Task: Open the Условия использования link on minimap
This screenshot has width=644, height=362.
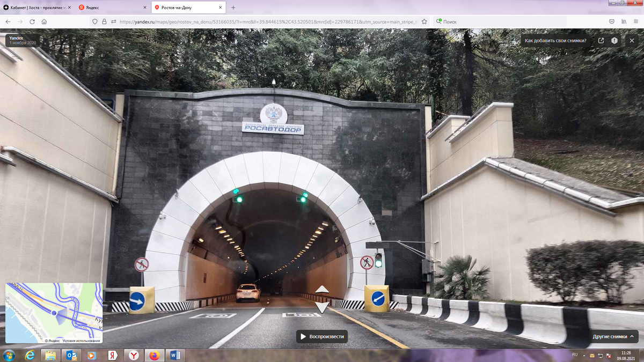Action: 81,341
